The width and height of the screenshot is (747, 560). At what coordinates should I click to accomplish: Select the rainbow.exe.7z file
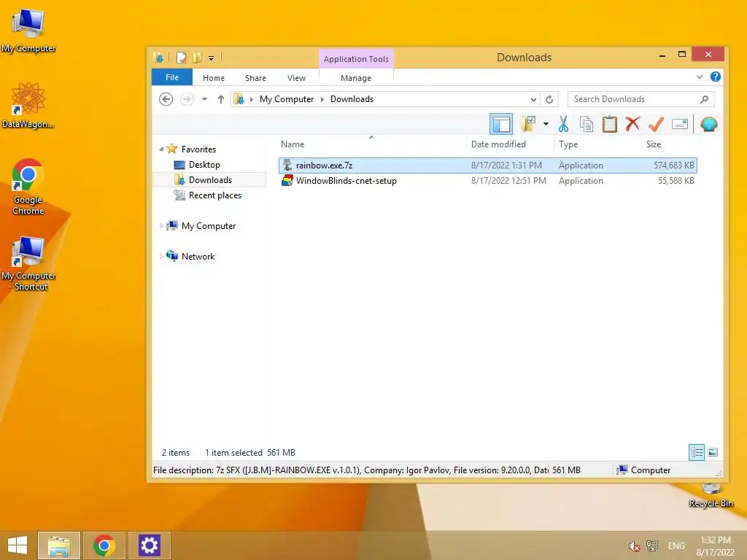(x=487, y=166)
